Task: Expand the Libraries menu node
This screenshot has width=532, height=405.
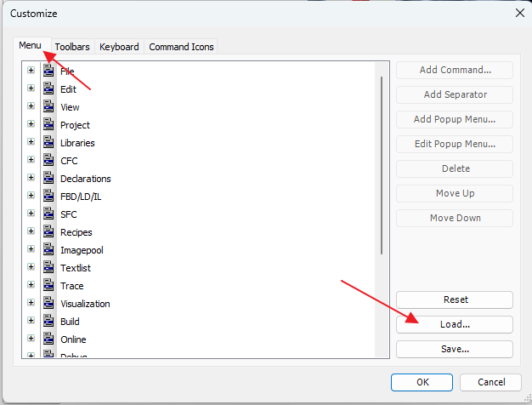Action: [31, 142]
